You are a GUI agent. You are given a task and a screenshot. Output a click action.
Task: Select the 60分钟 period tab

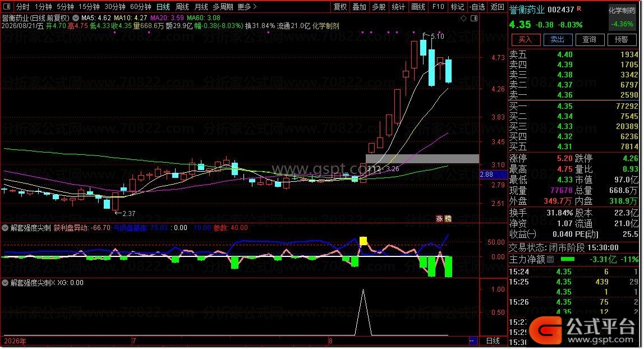141,7
